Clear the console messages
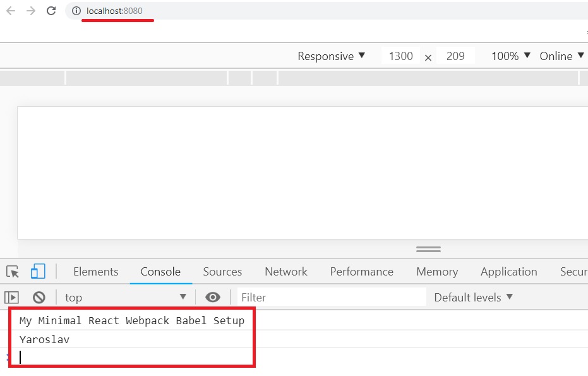This screenshot has width=588, height=376. coord(38,297)
